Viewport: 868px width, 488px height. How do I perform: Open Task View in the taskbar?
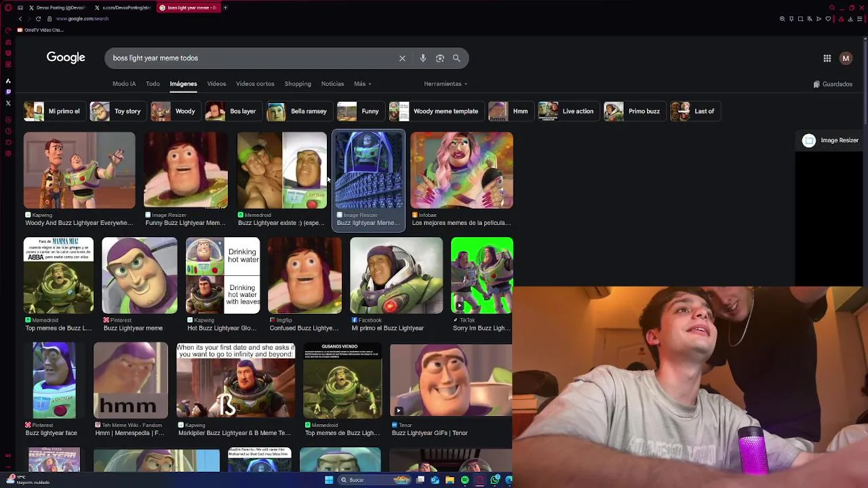click(x=420, y=480)
